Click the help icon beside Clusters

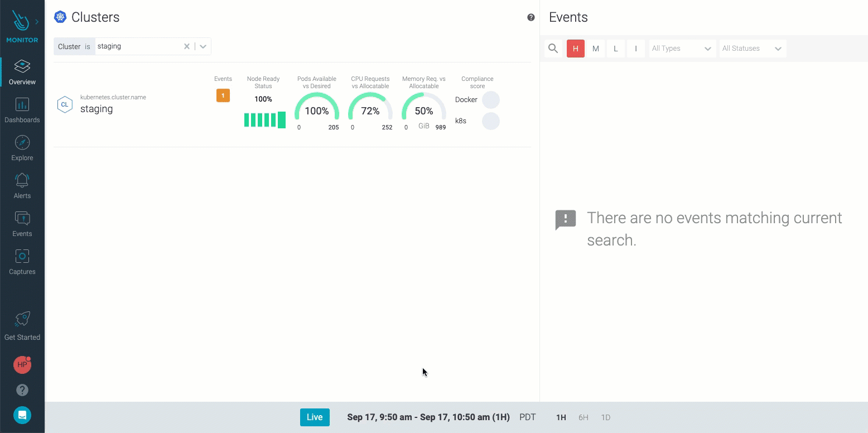pyautogui.click(x=531, y=17)
